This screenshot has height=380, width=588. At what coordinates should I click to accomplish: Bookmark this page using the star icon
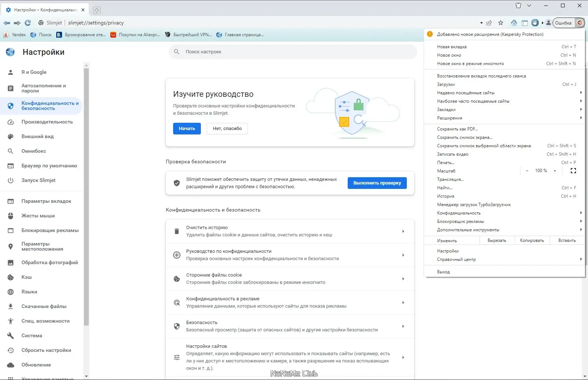pos(501,23)
